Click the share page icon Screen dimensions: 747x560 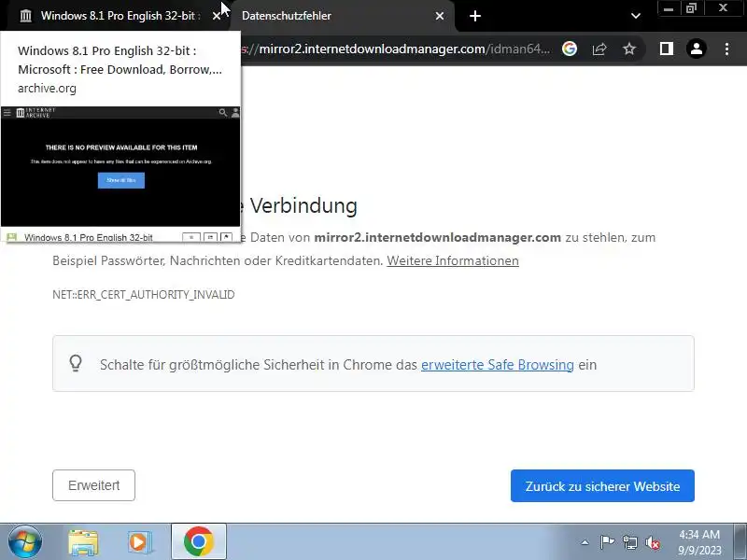(x=599, y=49)
